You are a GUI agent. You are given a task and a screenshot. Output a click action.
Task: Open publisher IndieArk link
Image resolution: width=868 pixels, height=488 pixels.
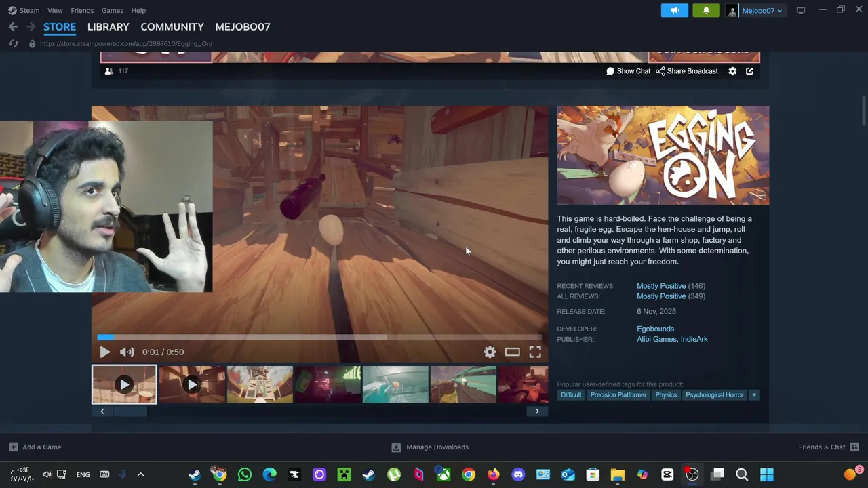pos(694,339)
